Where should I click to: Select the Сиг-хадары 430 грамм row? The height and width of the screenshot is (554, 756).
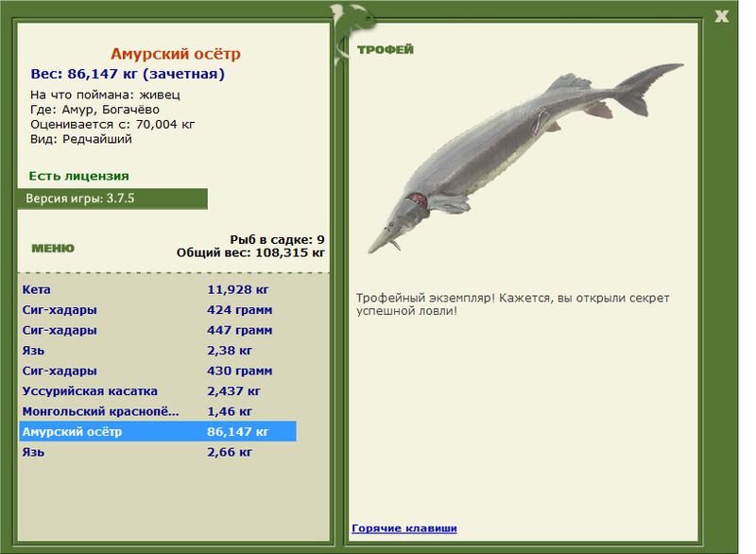click(x=158, y=371)
